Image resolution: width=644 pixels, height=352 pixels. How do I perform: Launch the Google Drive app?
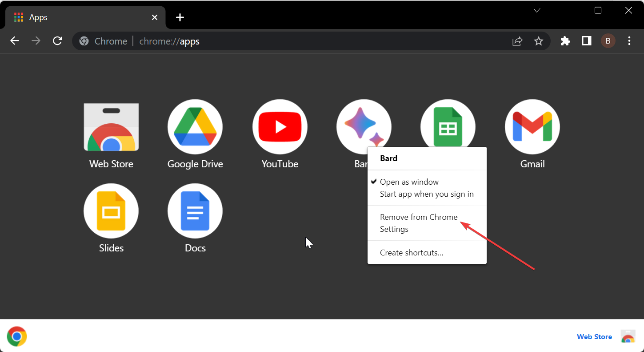point(195,127)
